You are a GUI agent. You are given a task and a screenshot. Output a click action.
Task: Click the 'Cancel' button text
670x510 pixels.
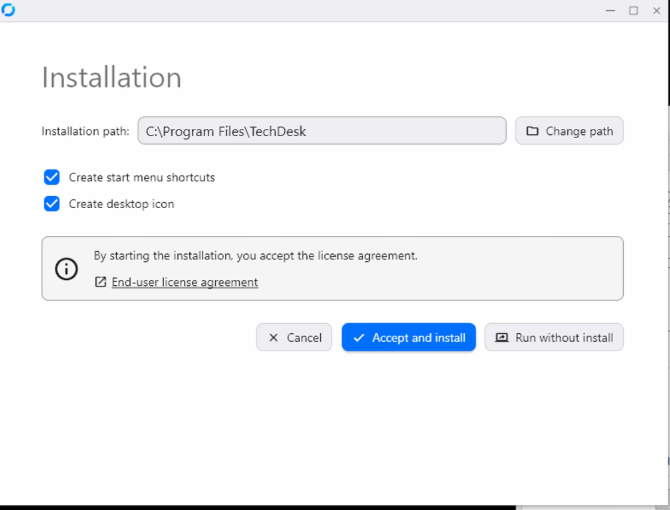[304, 337]
